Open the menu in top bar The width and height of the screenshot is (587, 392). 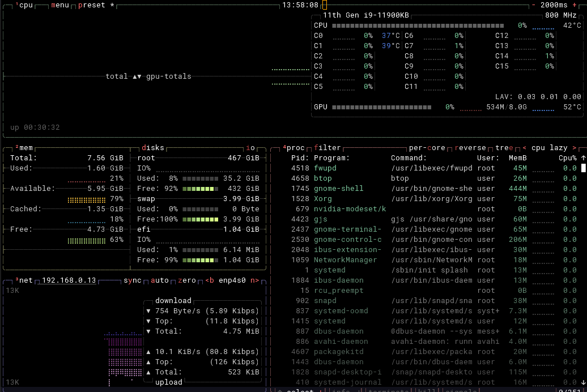pos(60,5)
